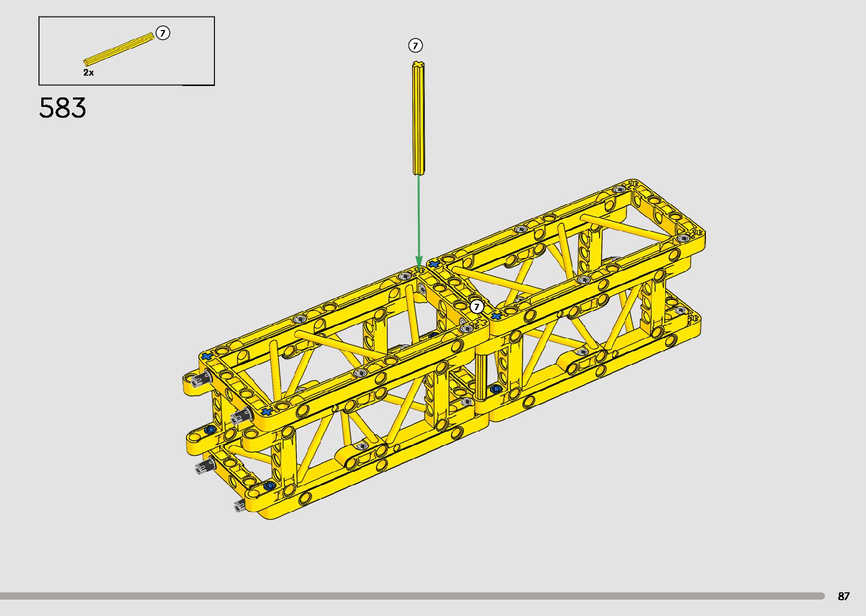Select the circled 7 inside the parts box
Viewport: 866px width, 616px height.
coord(162,33)
